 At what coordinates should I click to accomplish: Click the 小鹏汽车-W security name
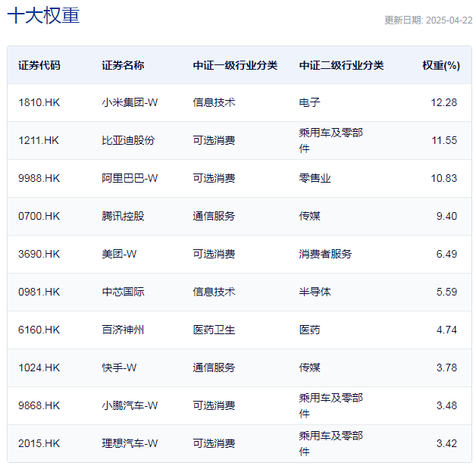coord(130,405)
